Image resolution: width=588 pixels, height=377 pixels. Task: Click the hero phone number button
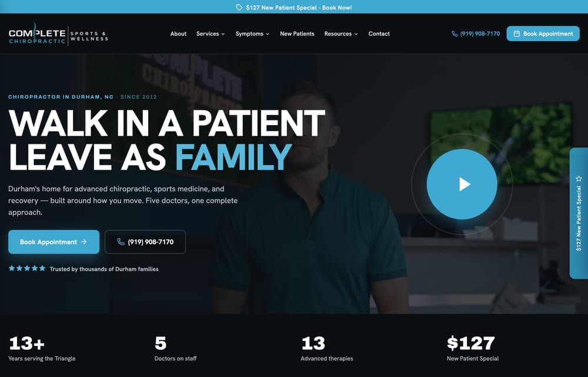[145, 242]
